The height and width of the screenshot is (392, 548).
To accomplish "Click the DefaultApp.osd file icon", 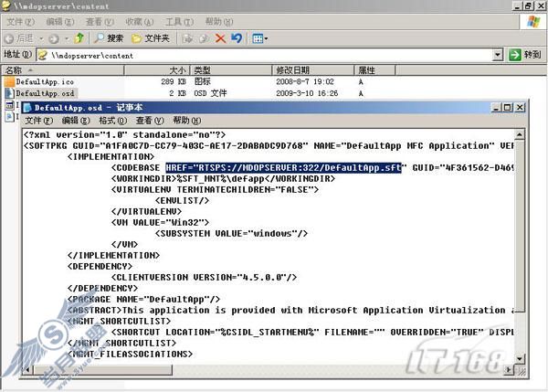I will pos(9,93).
